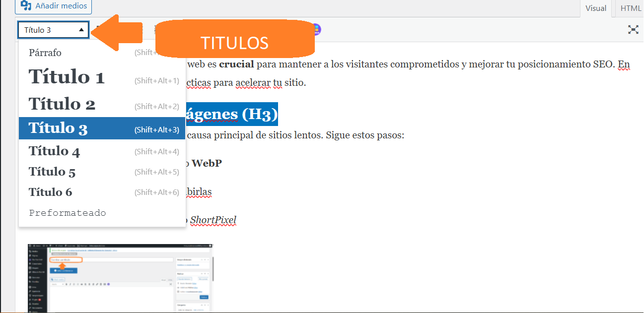Image resolution: width=644 pixels, height=313 pixels.
Task: Click the purple round toolbar icon
Action: coord(317,29)
